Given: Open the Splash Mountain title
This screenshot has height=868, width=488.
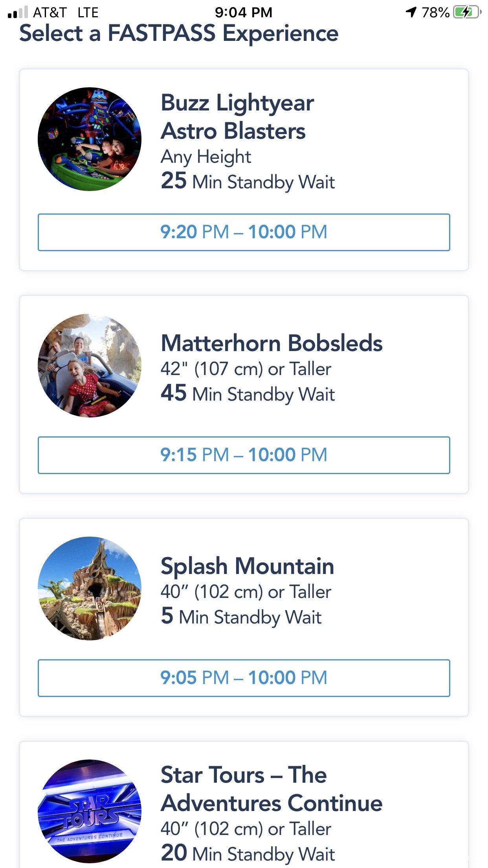Looking at the screenshot, I should pos(248,566).
